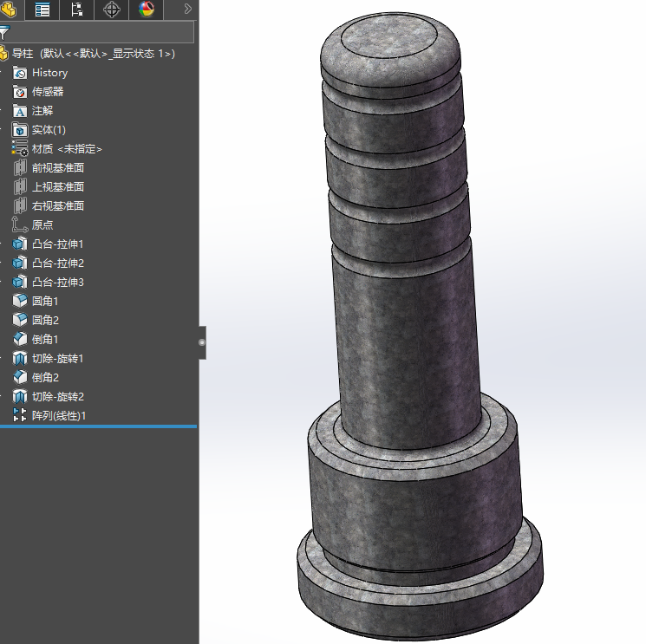Switch to the ConfigurationManager tab
646x644 pixels.
pyautogui.click(x=77, y=10)
